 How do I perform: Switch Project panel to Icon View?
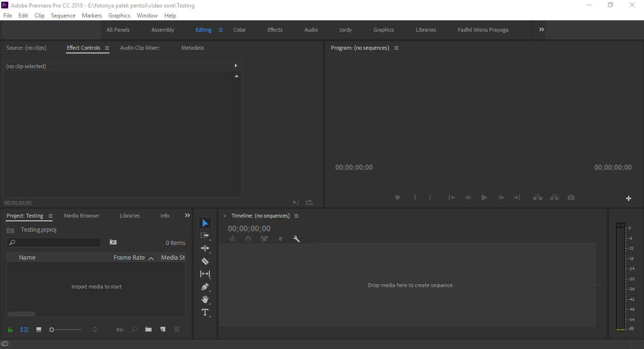39,329
